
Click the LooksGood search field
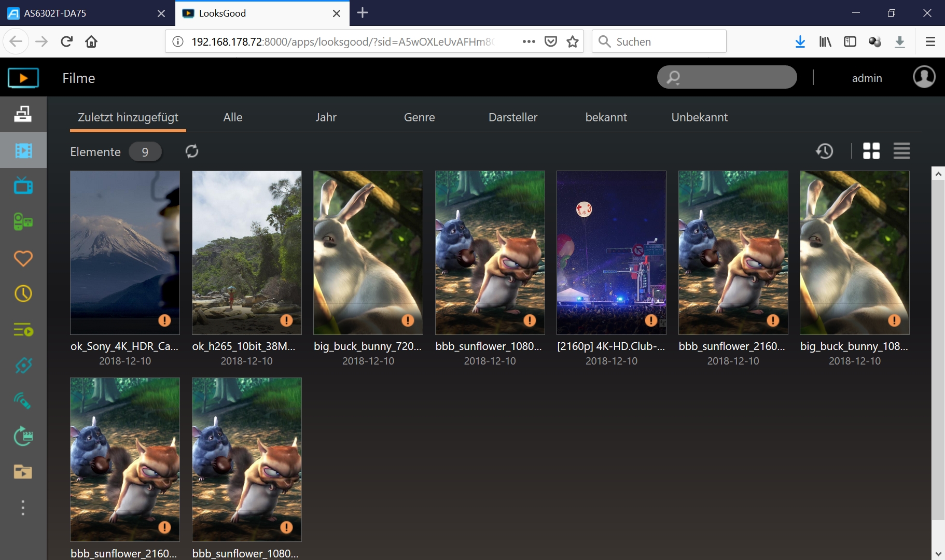pos(727,77)
